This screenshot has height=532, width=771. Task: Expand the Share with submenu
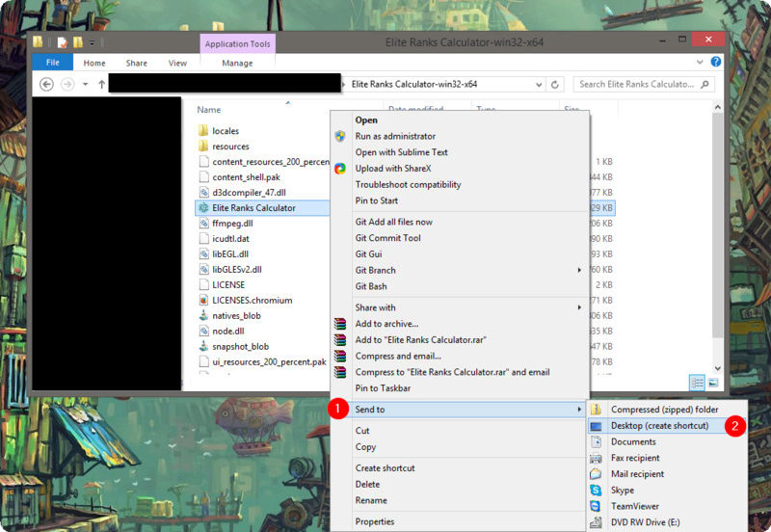[x=460, y=307]
